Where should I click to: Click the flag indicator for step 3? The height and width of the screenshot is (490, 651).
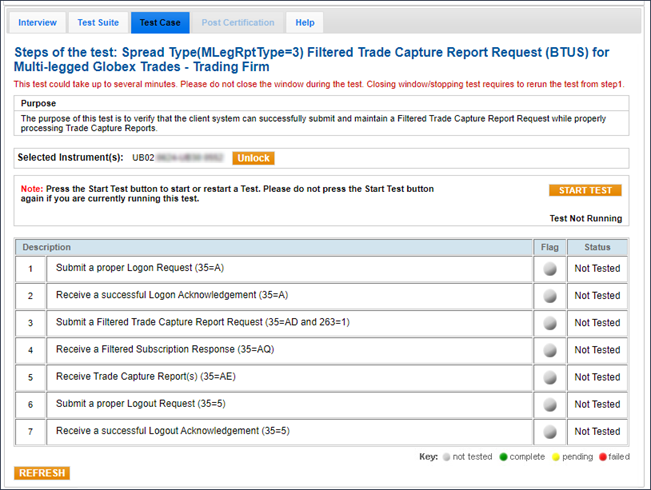(549, 323)
